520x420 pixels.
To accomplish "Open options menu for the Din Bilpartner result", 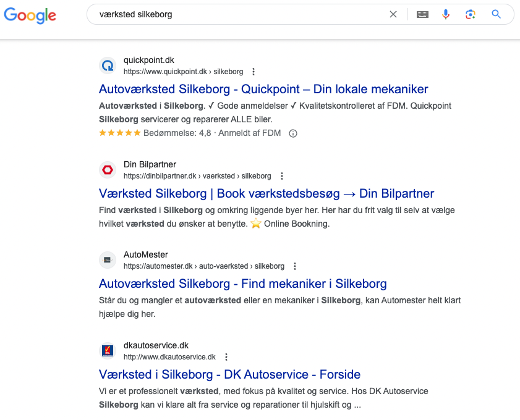I will [x=282, y=176].
